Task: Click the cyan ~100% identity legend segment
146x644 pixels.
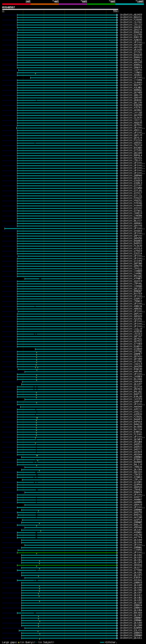Action: [130, 4]
